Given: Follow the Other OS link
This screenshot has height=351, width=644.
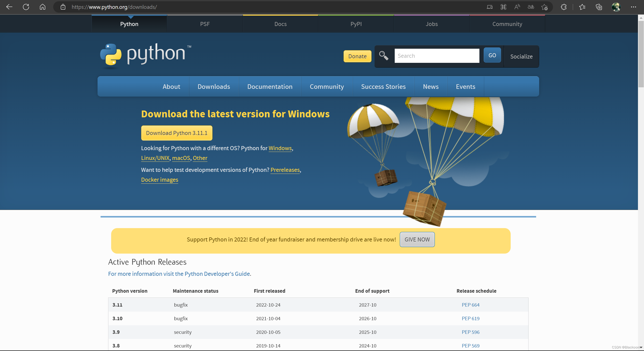Looking at the screenshot, I should tap(200, 158).
